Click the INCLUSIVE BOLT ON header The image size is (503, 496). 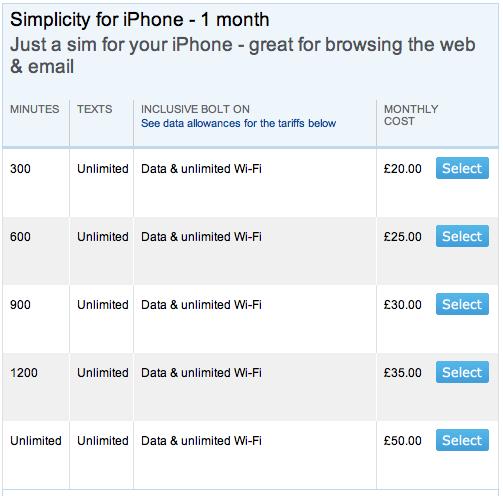pyautogui.click(x=195, y=109)
